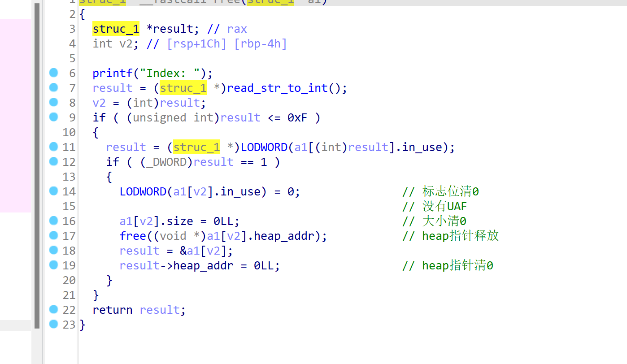The height and width of the screenshot is (364, 627).
Task: Click the 0xF constant
Action: point(298,117)
